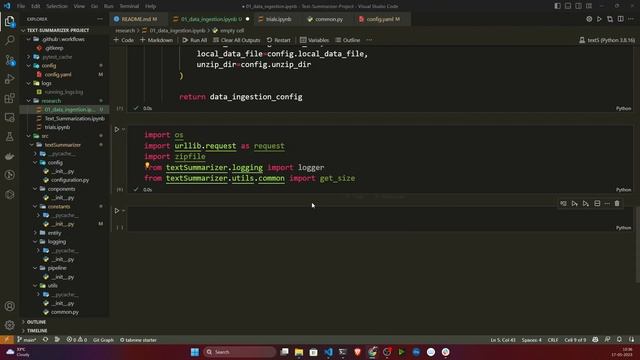Open Run and Debug view

point(10,79)
